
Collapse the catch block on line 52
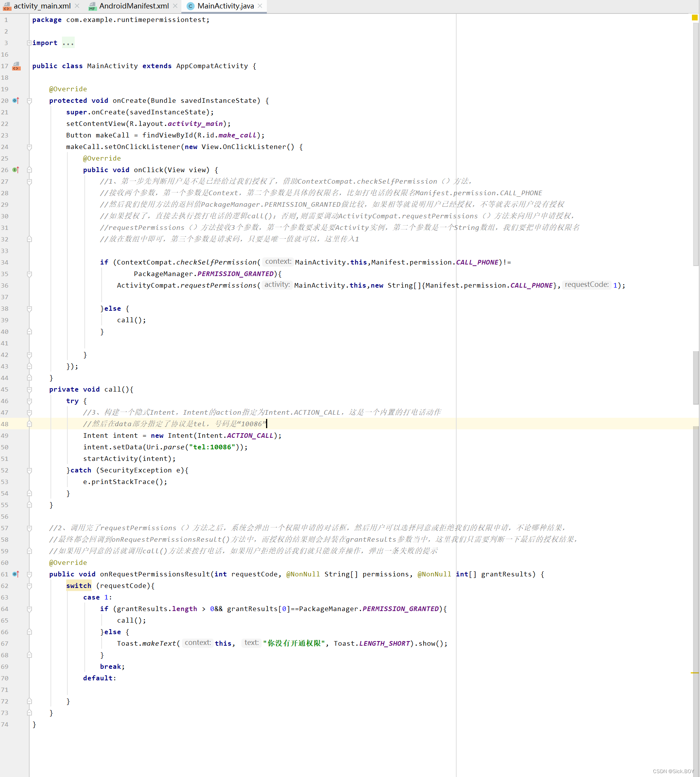point(29,470)
